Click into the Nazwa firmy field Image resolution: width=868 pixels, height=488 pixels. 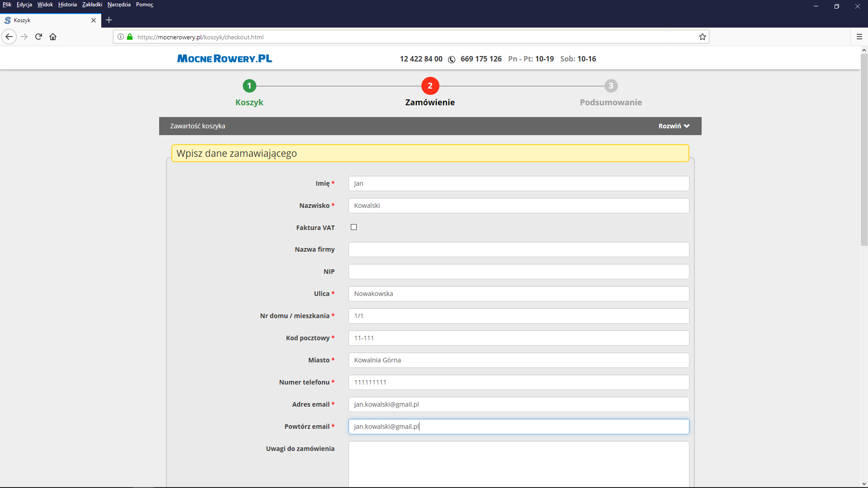[x=519, y=249]
